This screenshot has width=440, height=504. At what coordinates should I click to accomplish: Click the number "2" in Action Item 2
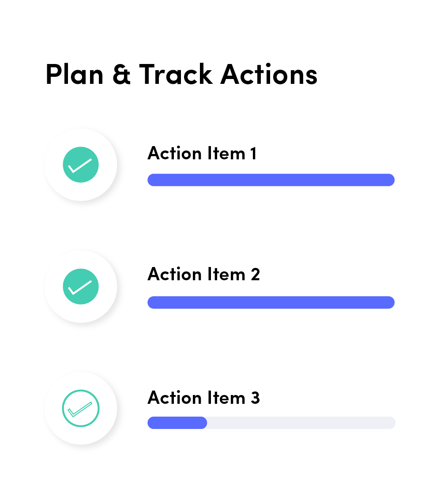coord(255,275)
